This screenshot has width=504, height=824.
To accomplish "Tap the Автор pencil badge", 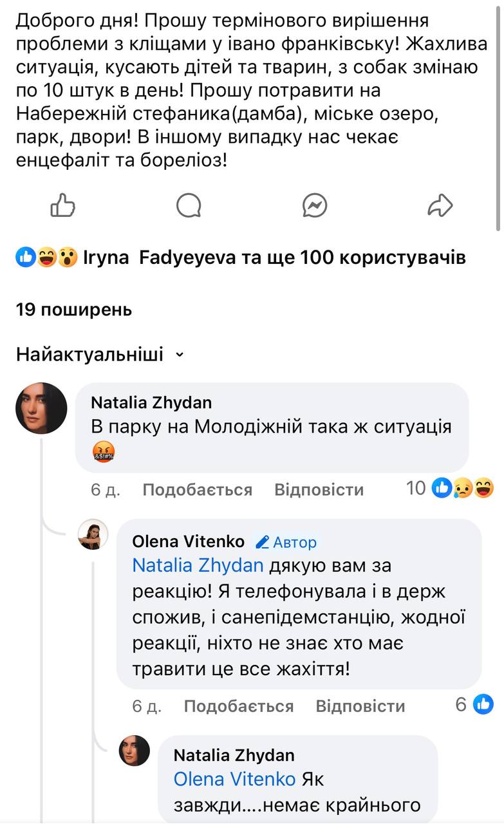I will click(x=286, y=542).
